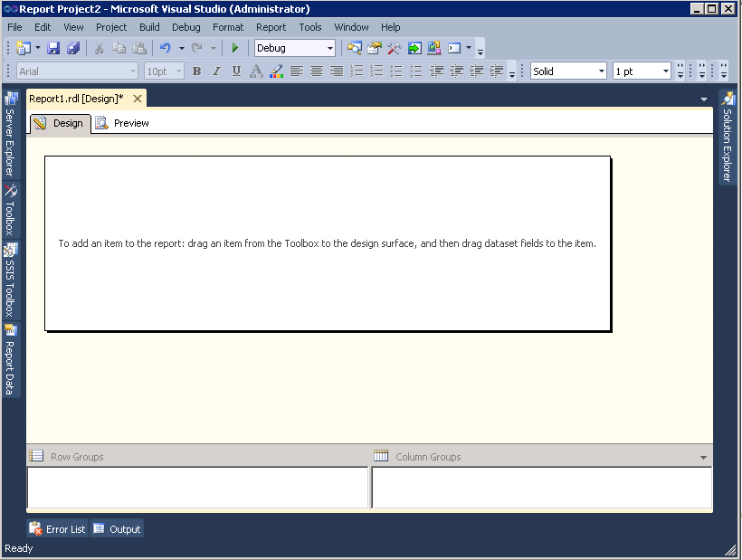Start debugging with the green play icon
Image resolution: width=742 pixels, height=560 pixels.
pos(235,48)
